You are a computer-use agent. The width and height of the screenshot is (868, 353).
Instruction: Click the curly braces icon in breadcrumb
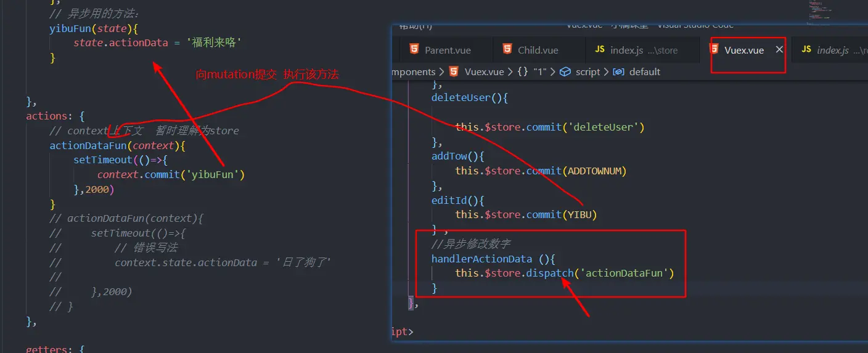pos(522,71)
